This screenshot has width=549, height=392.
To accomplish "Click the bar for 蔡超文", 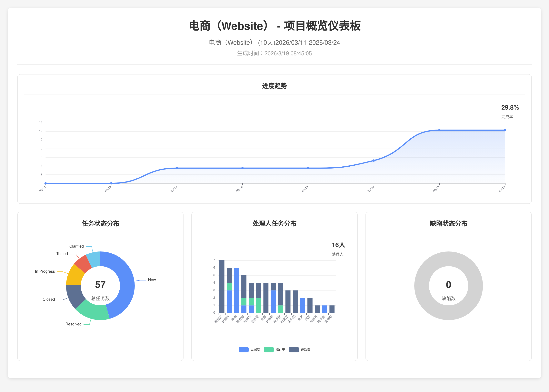I will click(x=222, y=287).
